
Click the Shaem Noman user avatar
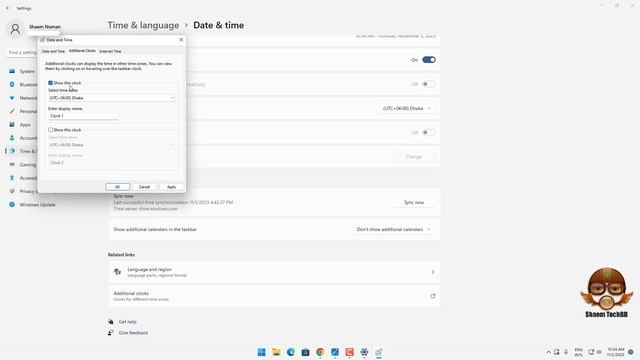[15, 29]
